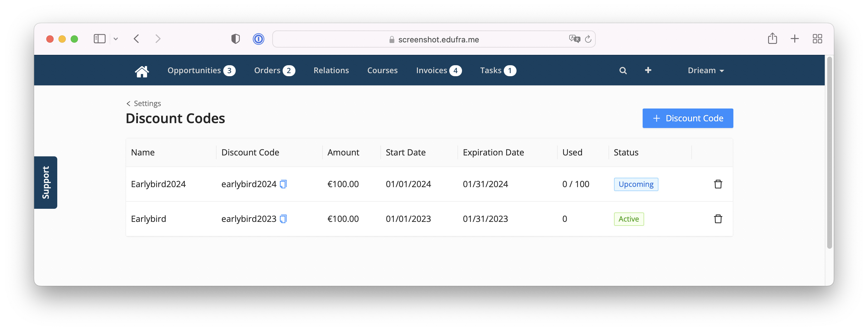The width and height of the screenshot is (868, 331).
Task: Select the Earlybird2024 name cell
Action: (158, 184)
